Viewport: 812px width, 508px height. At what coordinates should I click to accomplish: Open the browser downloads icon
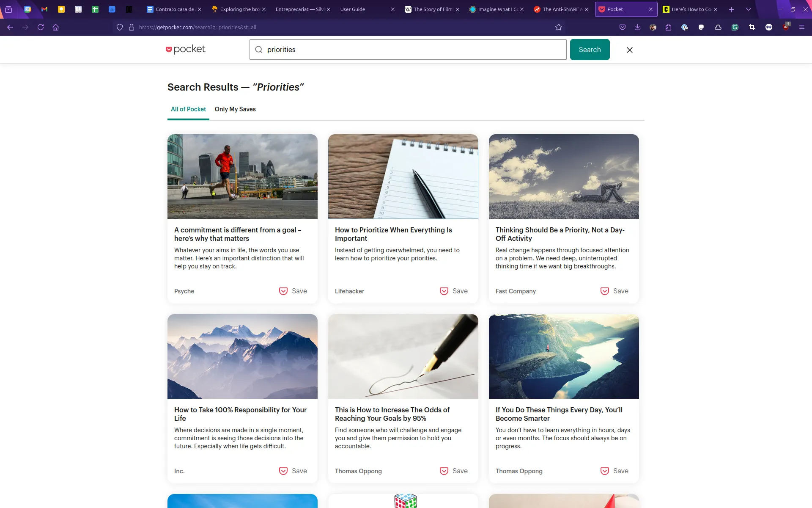[x=638, y=27]
